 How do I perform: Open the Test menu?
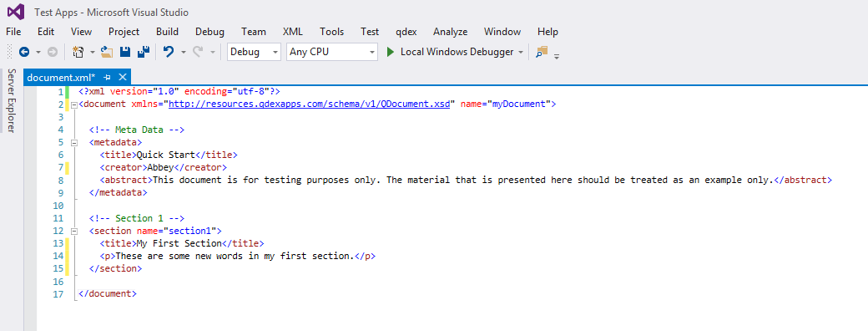(x=370, y=32)
